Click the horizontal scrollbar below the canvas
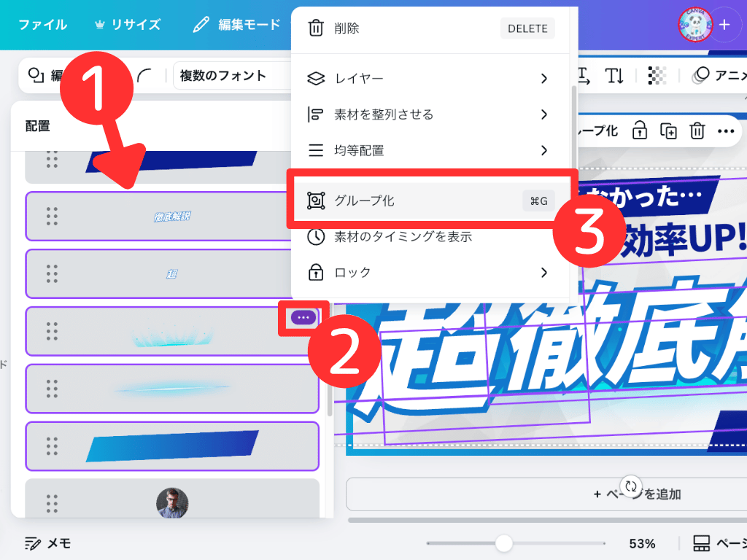Viewport: 747px width, 560px height. coord(547,520)
